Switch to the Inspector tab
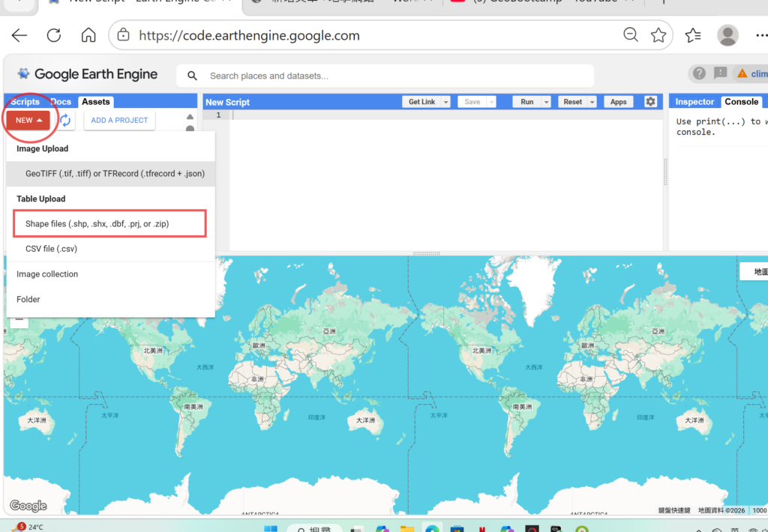Viewport: 768px width, 532px height. [694, 102]
